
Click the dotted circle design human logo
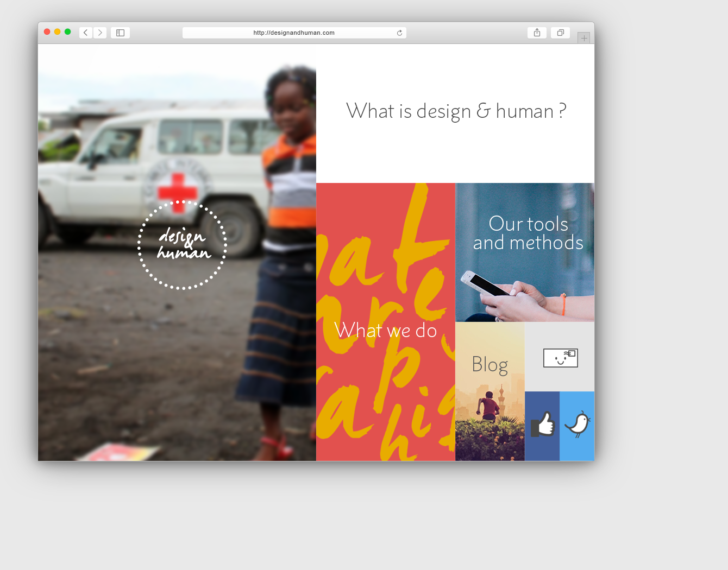pyautogui.click(x=182, y=245)
